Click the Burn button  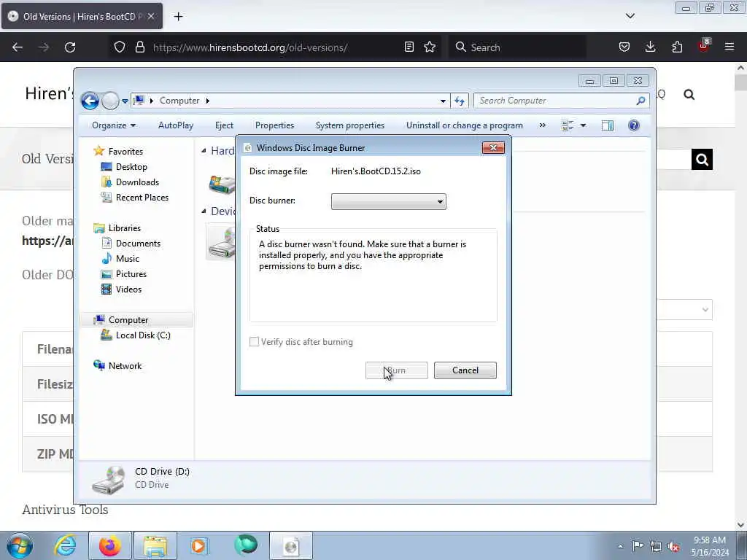pyautogui.click(x=396, y=370)
